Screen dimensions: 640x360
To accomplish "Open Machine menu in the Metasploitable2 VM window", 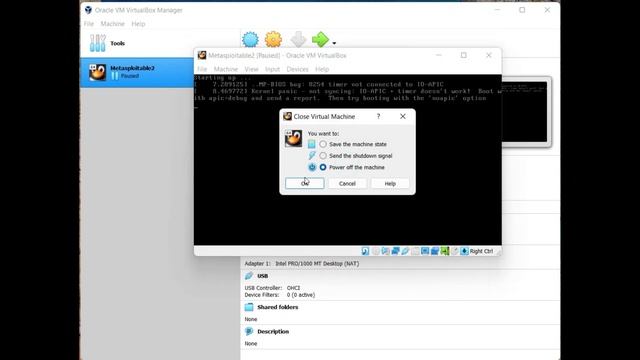I will tap(226, 69).
